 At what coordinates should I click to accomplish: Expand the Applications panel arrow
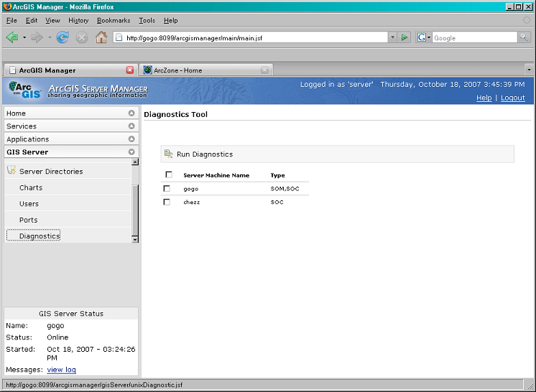[x=131, y=139]
